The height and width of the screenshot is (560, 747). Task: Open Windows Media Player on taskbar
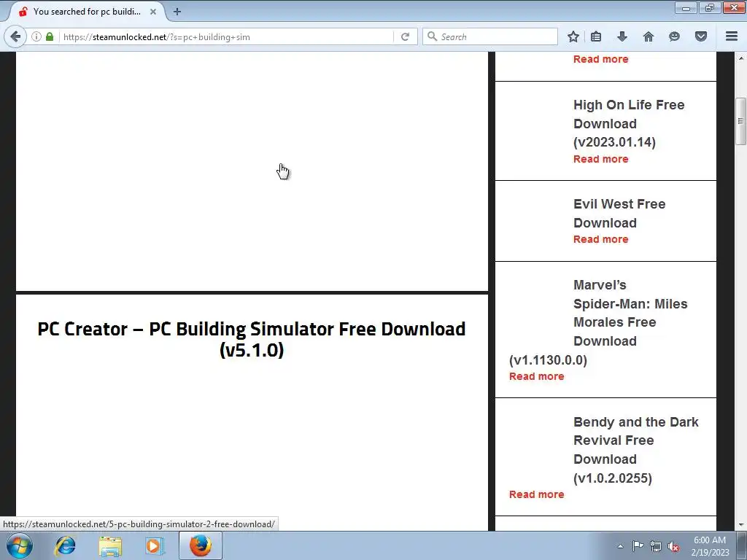point(155,545)
